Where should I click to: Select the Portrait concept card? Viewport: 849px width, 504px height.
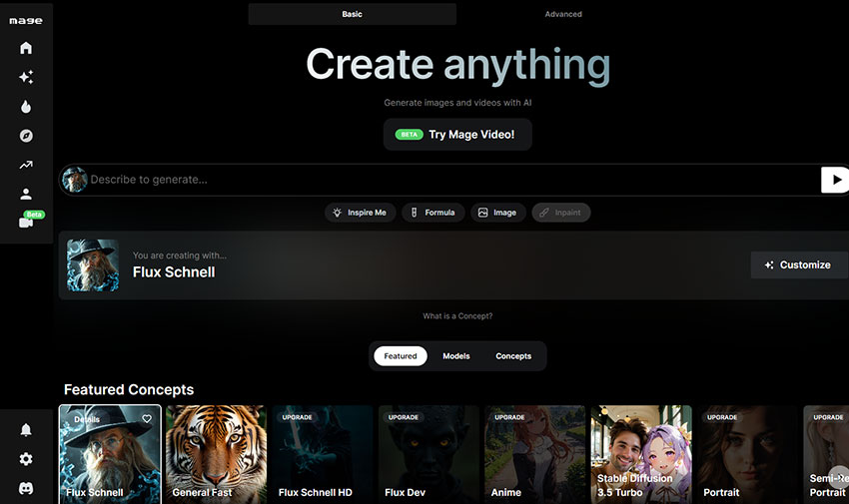[747, 454]
